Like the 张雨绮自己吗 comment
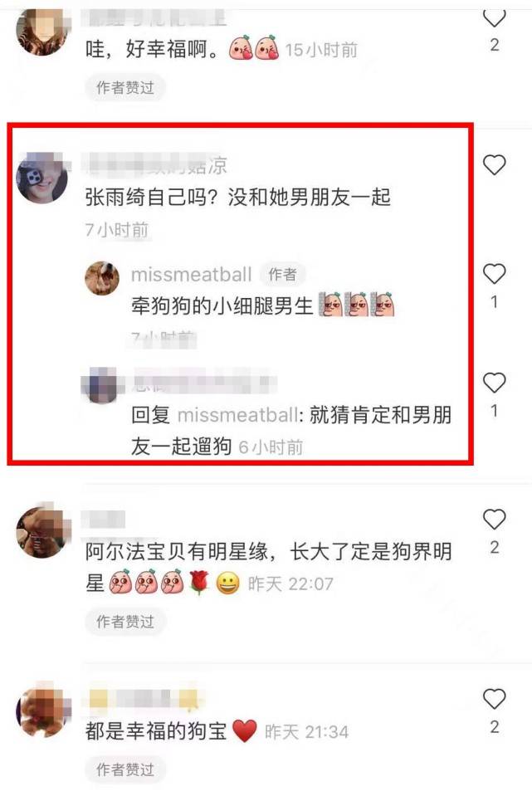The width and height of the screenshot is (532, 791). pyautogui.click(x=494, y=165)
